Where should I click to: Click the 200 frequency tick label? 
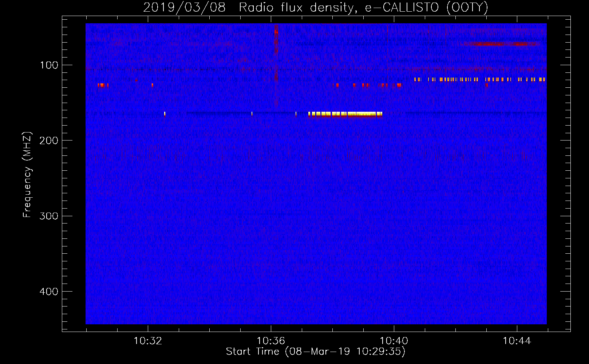click(49, 141)
